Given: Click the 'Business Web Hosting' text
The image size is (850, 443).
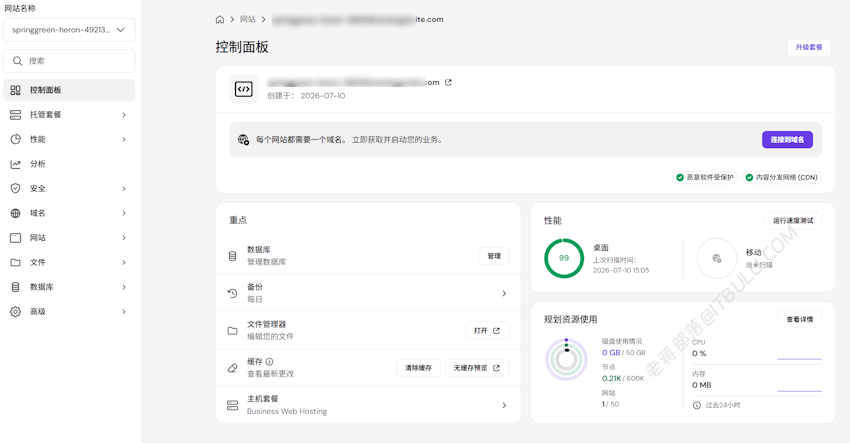Looking at the screenshot, I should click(x=287, y=411).
